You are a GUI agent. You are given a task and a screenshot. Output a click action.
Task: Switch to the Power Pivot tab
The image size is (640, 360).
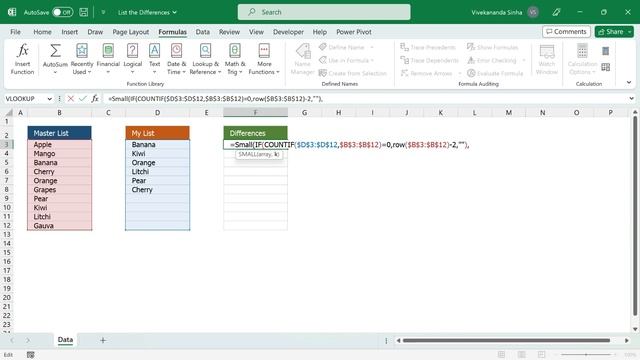(x=354, y=32)
